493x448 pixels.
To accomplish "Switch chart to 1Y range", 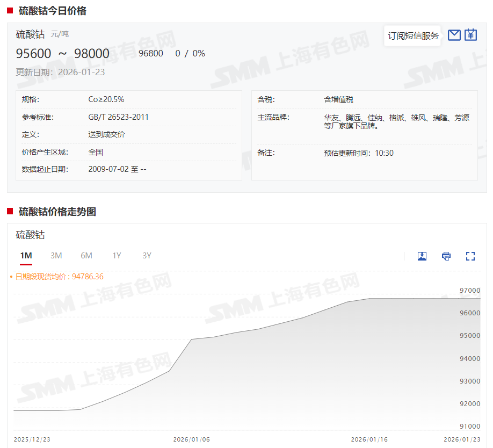I will tap(117, 256).
